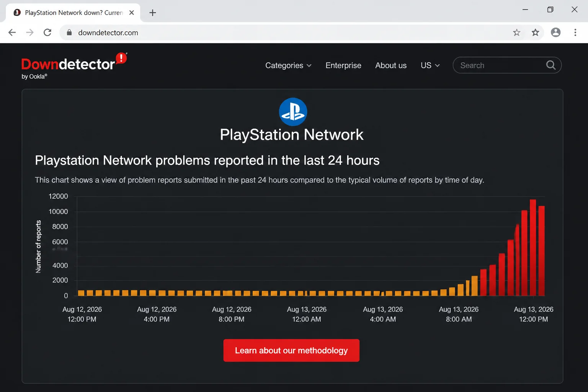Click the by Ookla text under logo

point(34,77)
